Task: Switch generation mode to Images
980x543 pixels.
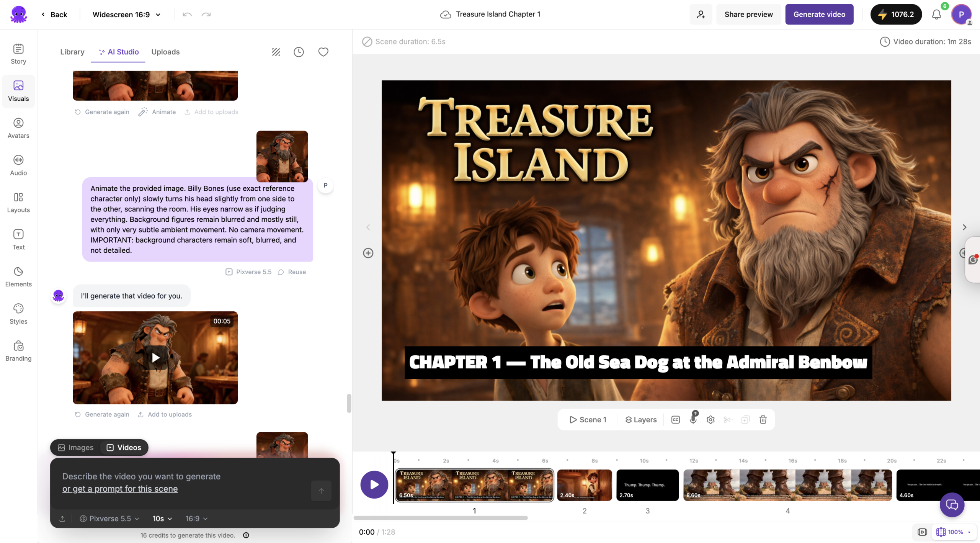Action: pos(76,447)
